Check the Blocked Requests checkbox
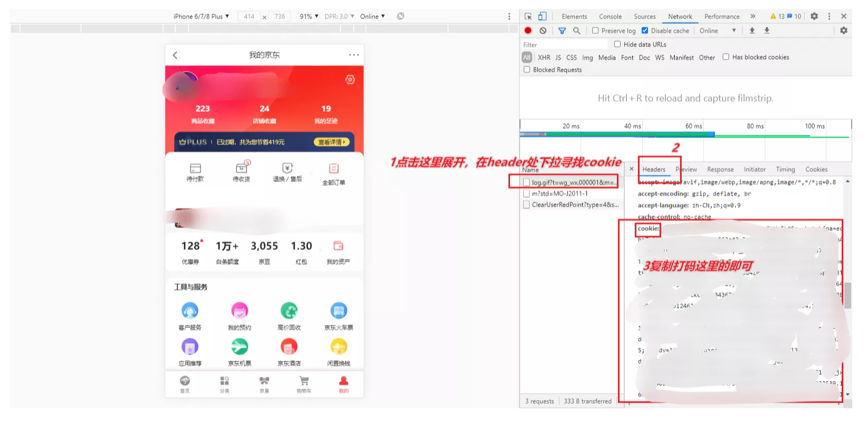The height and width of the screenshot is (421, 868). pyautogui.click(x=527, y=69)
